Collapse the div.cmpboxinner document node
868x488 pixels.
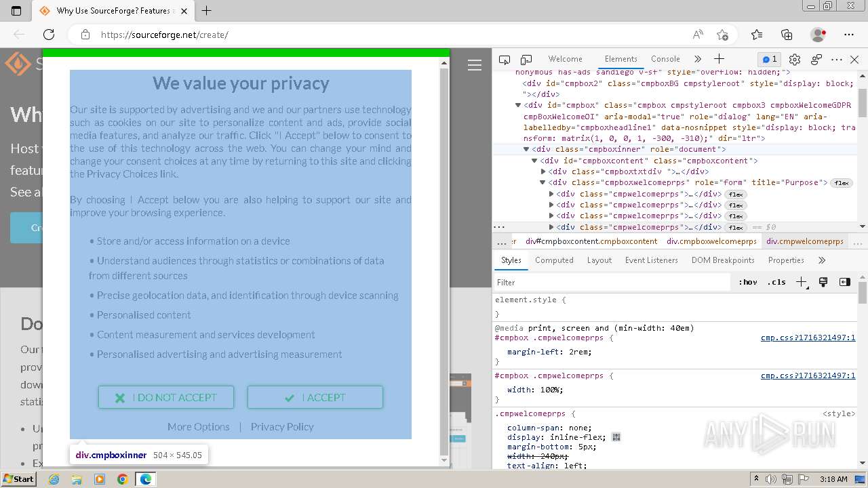(526, 149)
